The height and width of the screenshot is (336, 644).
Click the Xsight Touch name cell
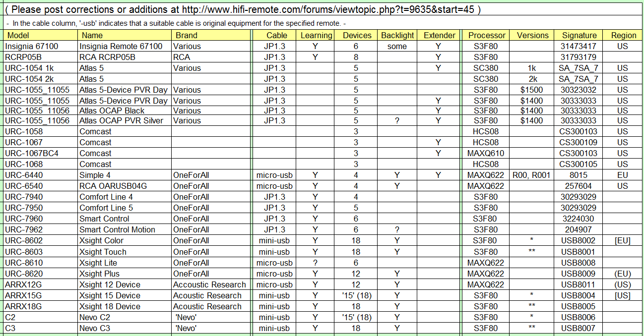pyautogui.click(x=103, y=252)
